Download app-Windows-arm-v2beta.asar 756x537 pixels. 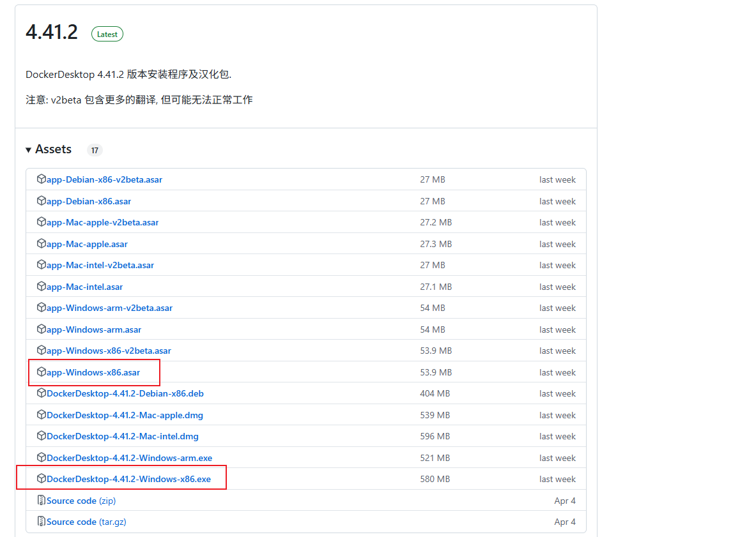click(109, 308)
